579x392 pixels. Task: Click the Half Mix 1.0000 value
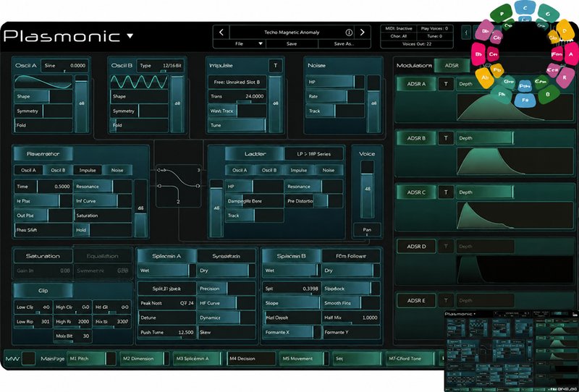(x=351, y=318)
